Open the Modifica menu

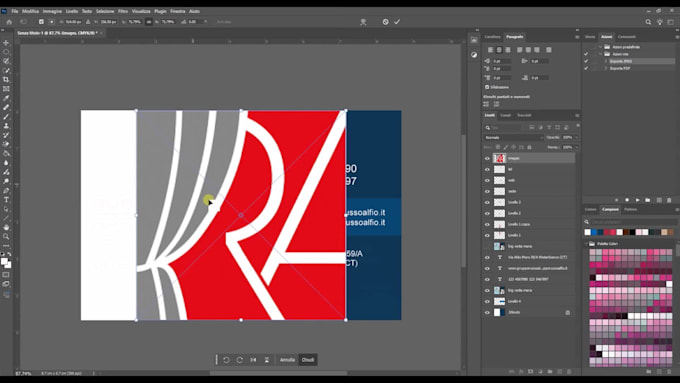pos(30,11)
